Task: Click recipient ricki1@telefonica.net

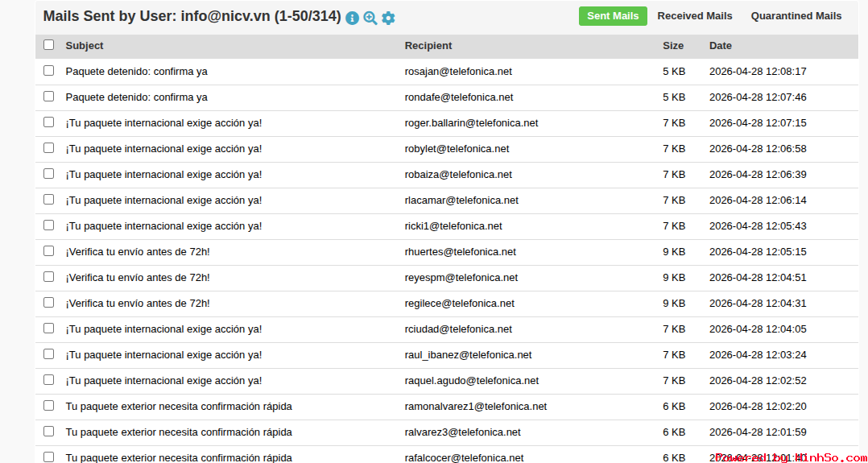Action: (x=453, y=226)
